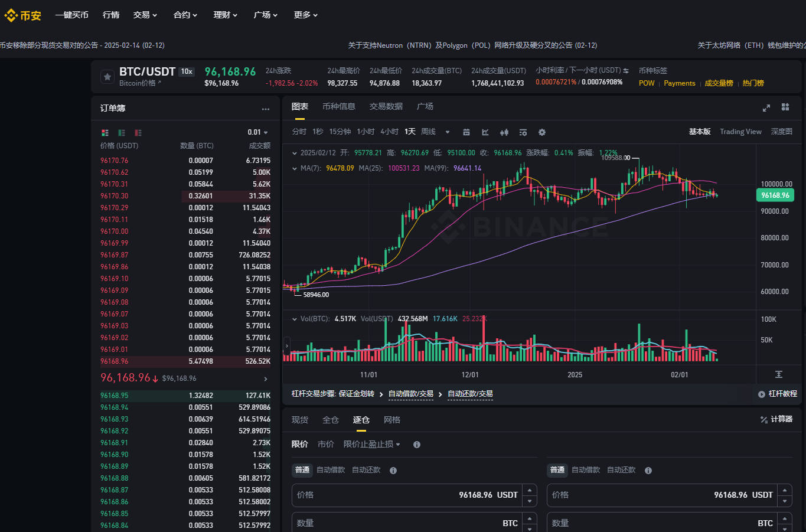Click the hourly interest rate swap icon

pos(626,71)
